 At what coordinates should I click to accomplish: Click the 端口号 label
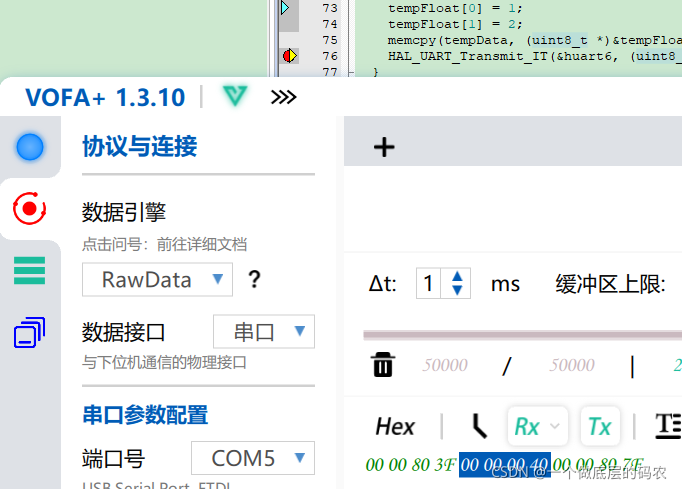point(114,459)
